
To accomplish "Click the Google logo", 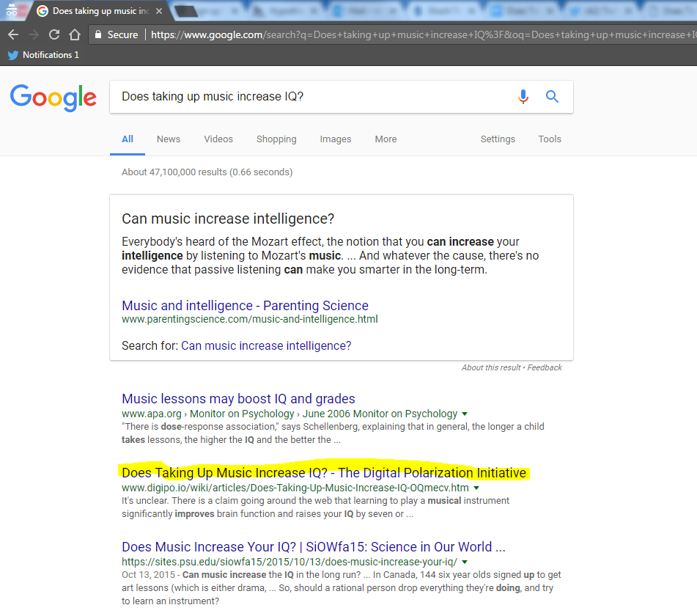I will click(54, 98).
